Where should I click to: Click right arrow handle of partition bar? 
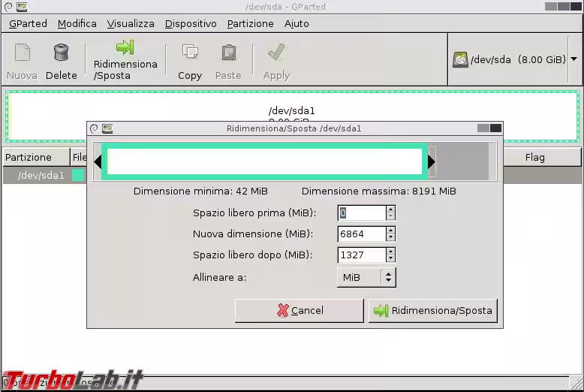(431, 161)
